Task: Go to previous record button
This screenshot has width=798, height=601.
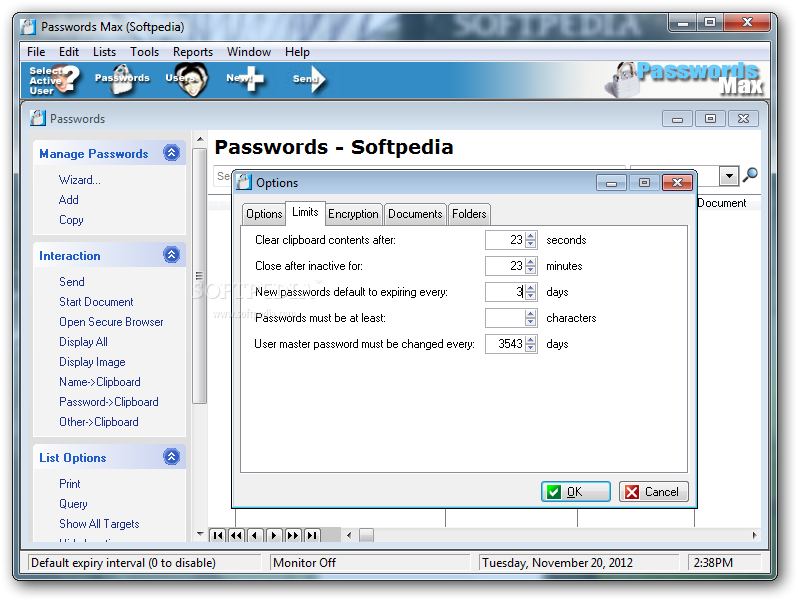Action: tap(255, 535)
